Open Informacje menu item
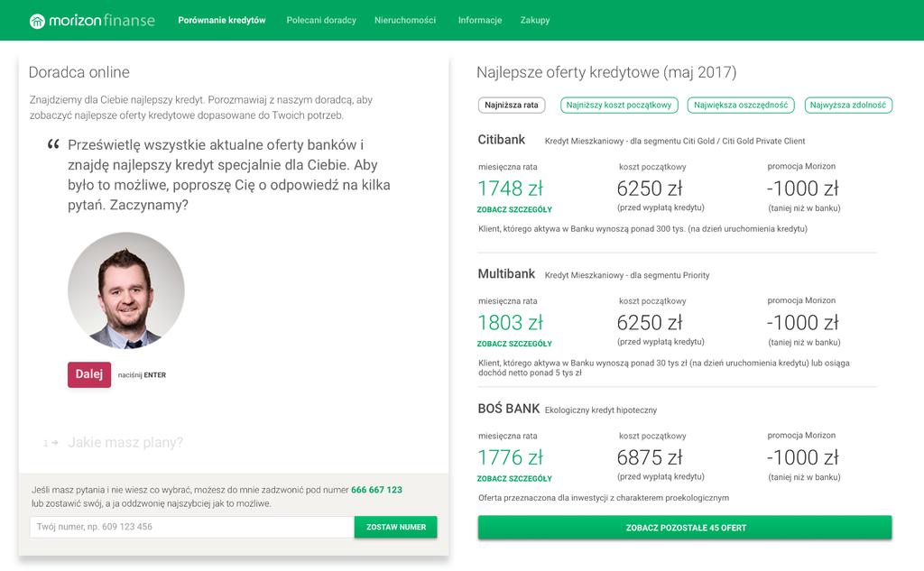Viewport: 924px width, 571px height. pos(480,20)
